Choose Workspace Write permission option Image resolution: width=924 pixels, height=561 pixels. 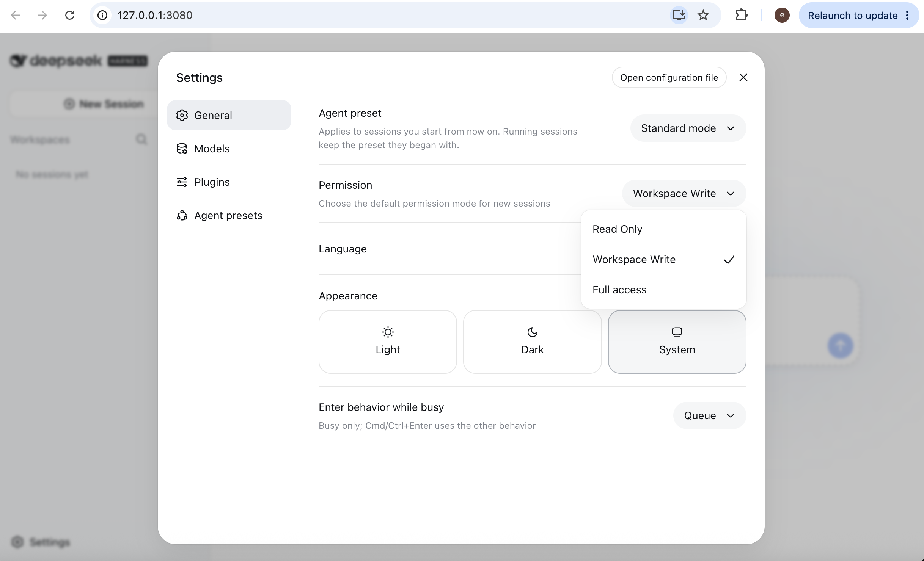click(x=664, y=259)
